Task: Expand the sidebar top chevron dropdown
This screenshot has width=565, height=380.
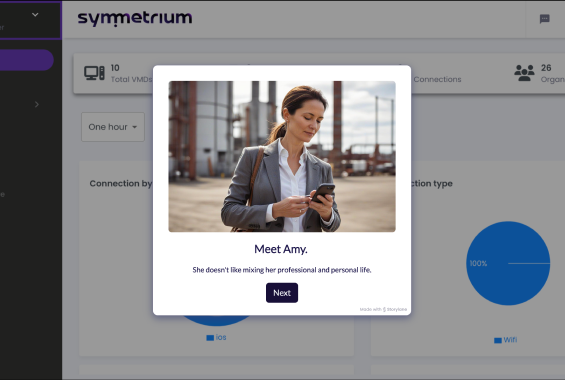Action: (x=35, y=15)
